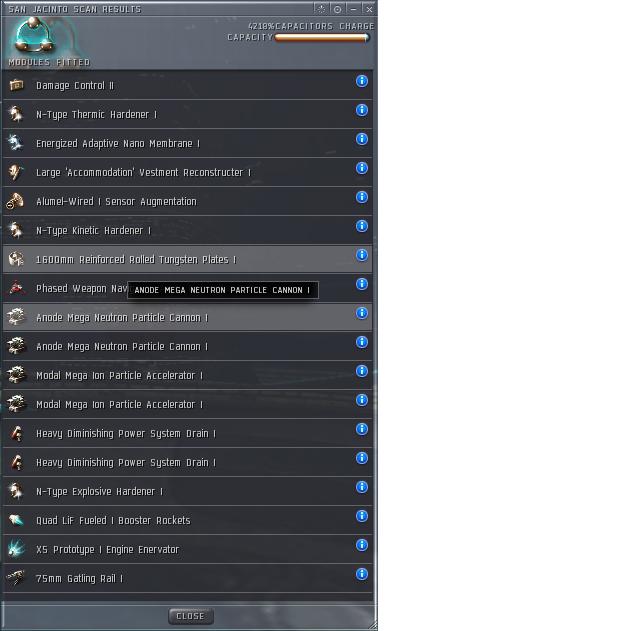640x631 pixels.
Task: Click the Energized Adaptive Nano Membrane module icon
Action: pos(16,143)
